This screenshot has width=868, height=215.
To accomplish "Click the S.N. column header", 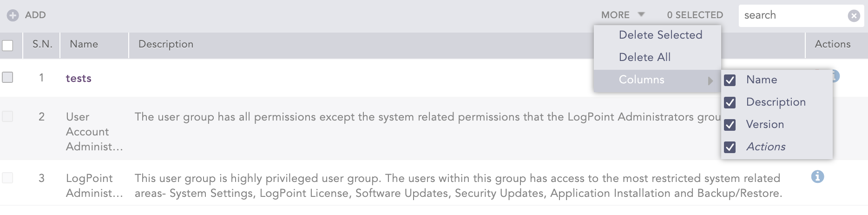I will [x=42, y=44].
